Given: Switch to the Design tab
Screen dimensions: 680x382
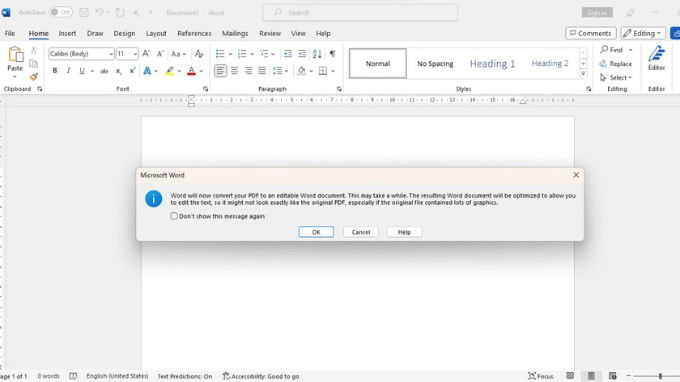Looking at the screenshot, I should (x=124, y=33).
